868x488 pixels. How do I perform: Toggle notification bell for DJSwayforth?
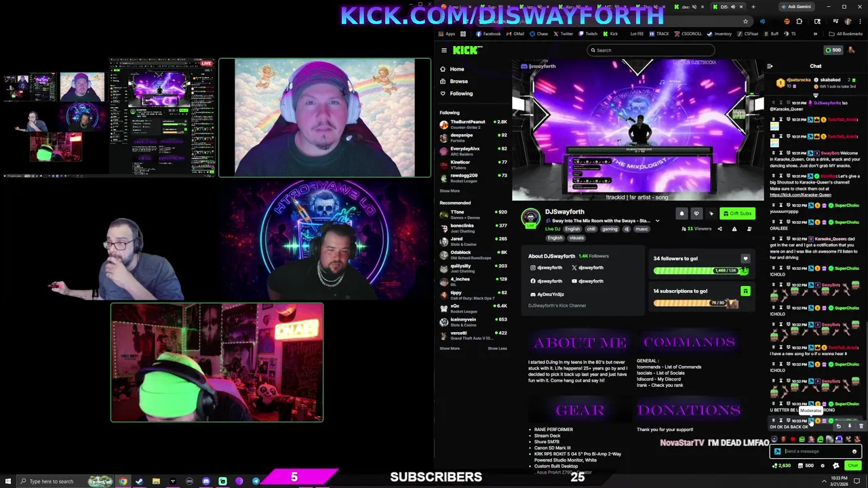coord(682,213)
